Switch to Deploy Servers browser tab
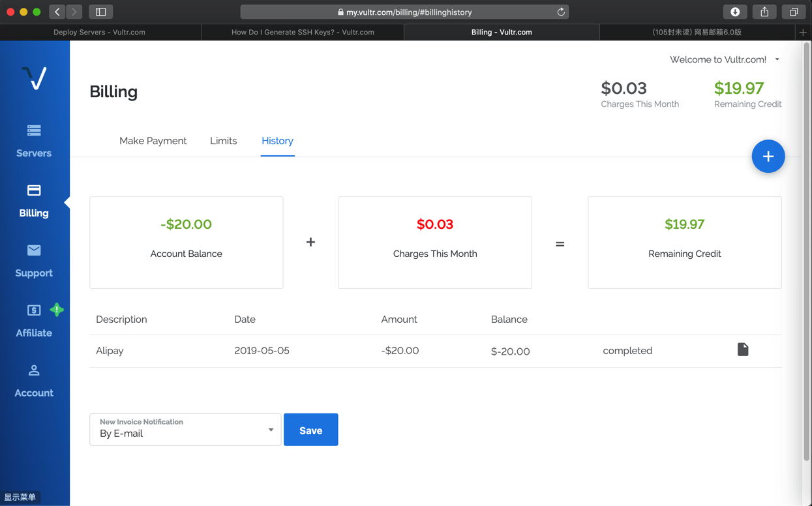Screen dimensions: 812x506 (x=100, y=32)
